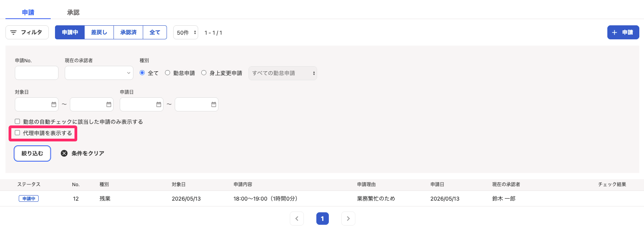Select the 身上変更申請 radio button
644x231 pixels.
(x=204, y=73)
